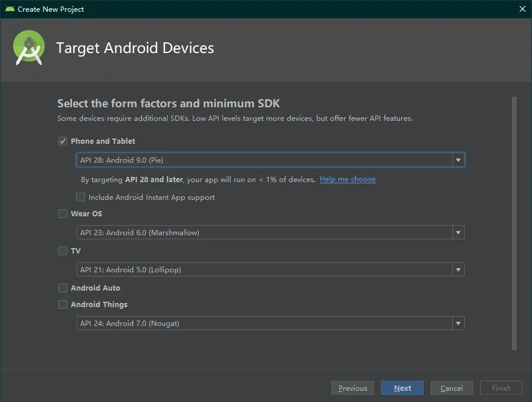Screen dimensions: 532x402
Task: Proceed with the Next button
Action: coord(402,388)
